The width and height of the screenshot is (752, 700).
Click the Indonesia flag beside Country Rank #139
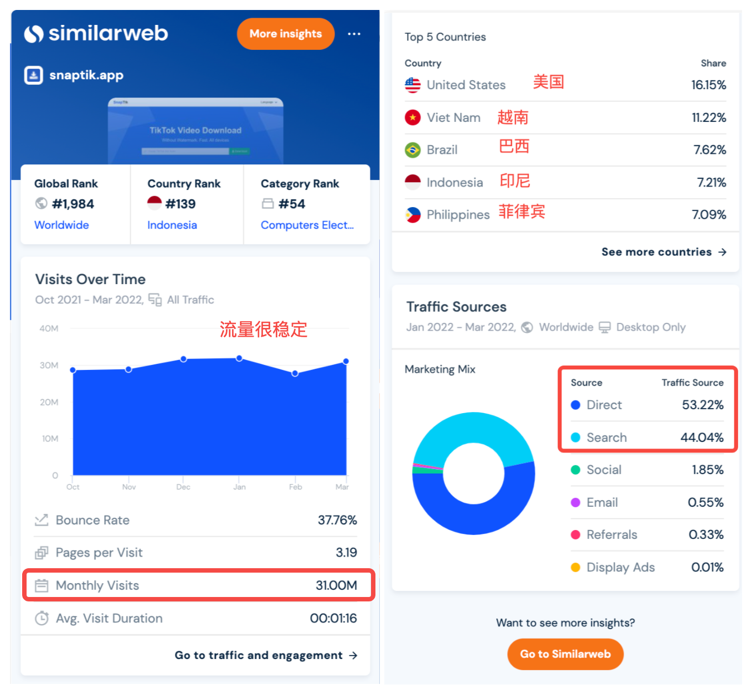point(154,203)
